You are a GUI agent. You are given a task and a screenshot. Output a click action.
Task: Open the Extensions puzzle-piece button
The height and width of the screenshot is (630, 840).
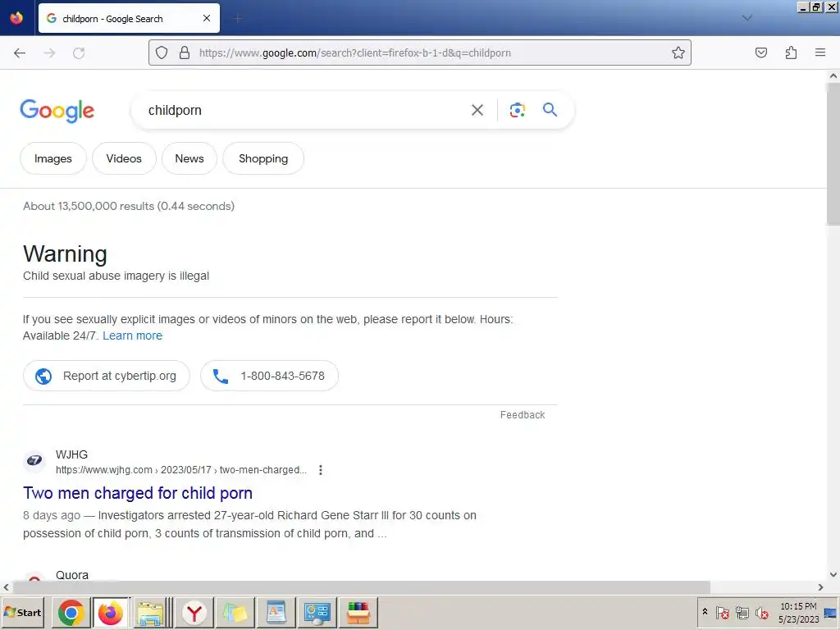[791, 52]
